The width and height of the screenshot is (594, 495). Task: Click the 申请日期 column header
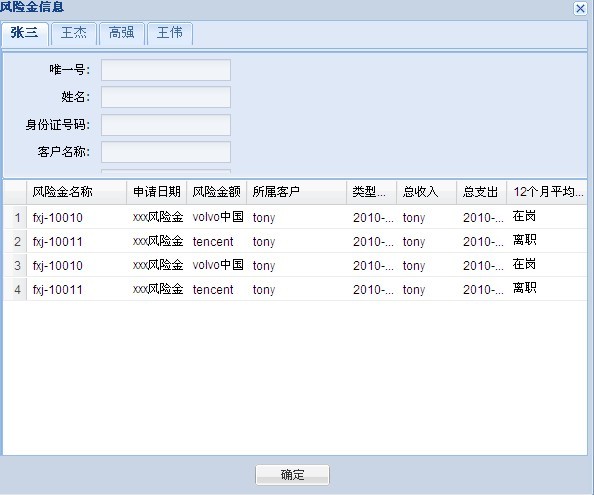tap(156, 192)
